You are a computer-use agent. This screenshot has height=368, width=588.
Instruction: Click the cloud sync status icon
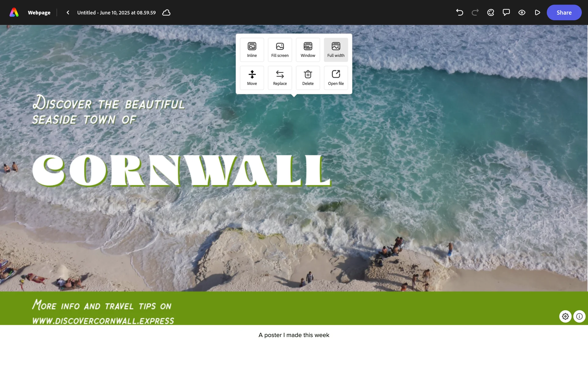click(x=166, y=13)
